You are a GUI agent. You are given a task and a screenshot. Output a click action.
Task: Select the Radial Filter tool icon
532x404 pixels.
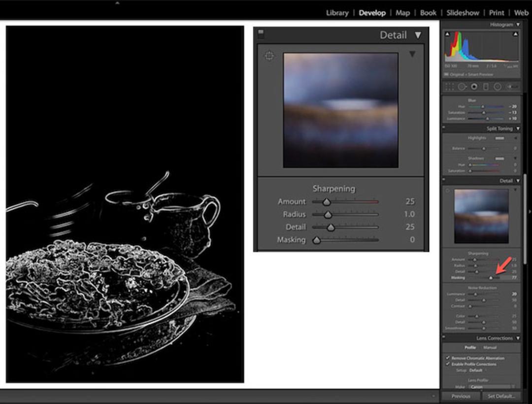tap(498, 87)
